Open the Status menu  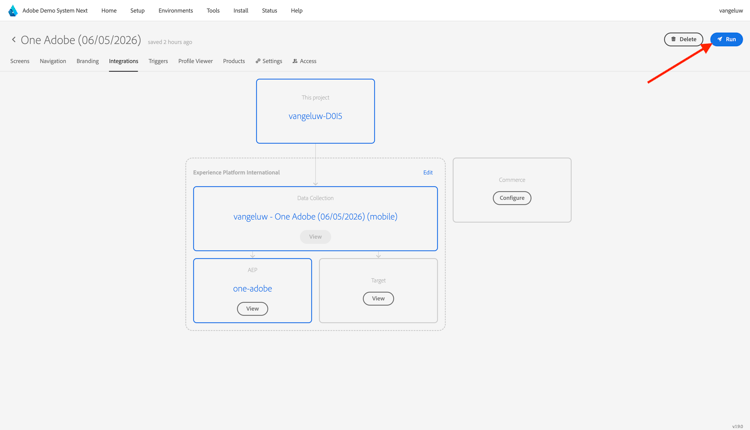tap(269, 11)
